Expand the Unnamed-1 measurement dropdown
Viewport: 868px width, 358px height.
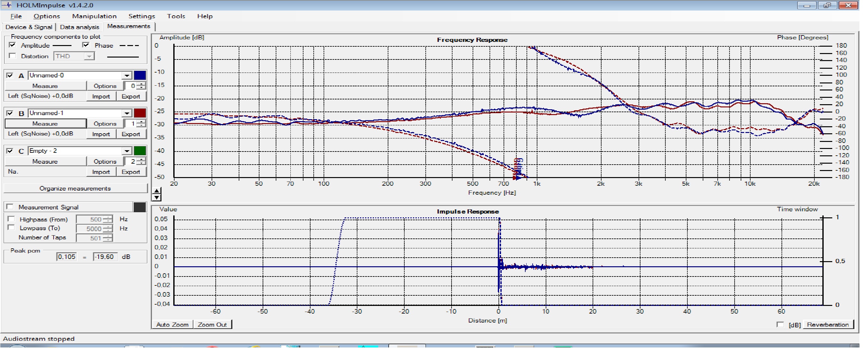127,113
